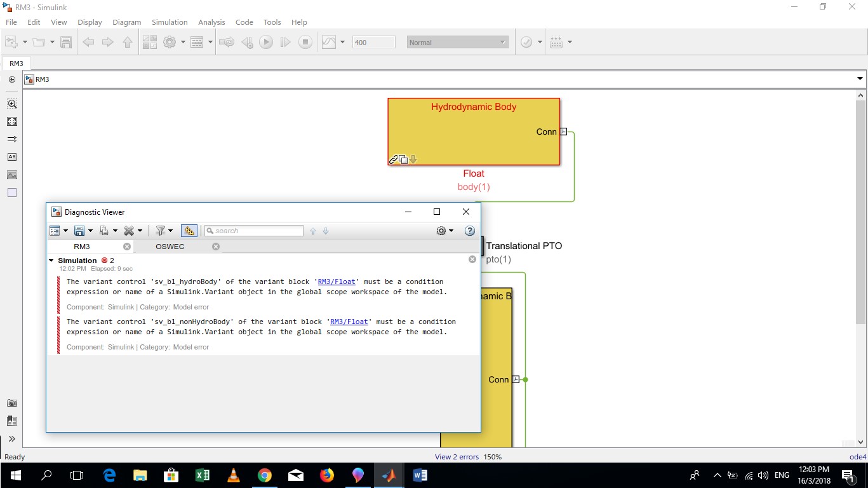Click the Diagnostic Viewer search field

point(254,231)
